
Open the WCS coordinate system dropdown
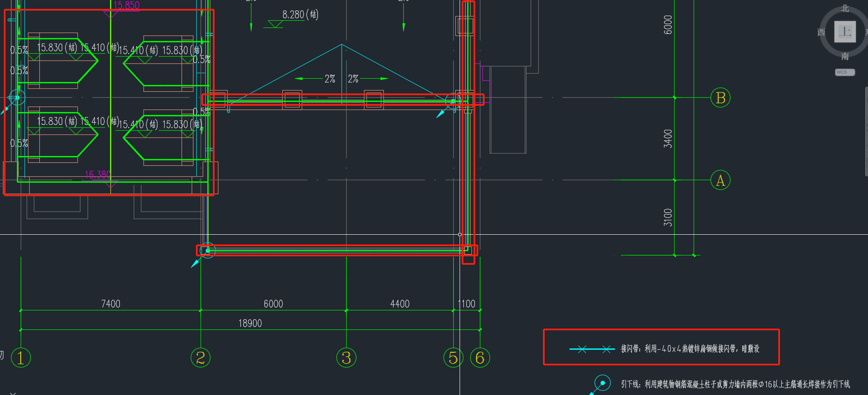point(845,72)
